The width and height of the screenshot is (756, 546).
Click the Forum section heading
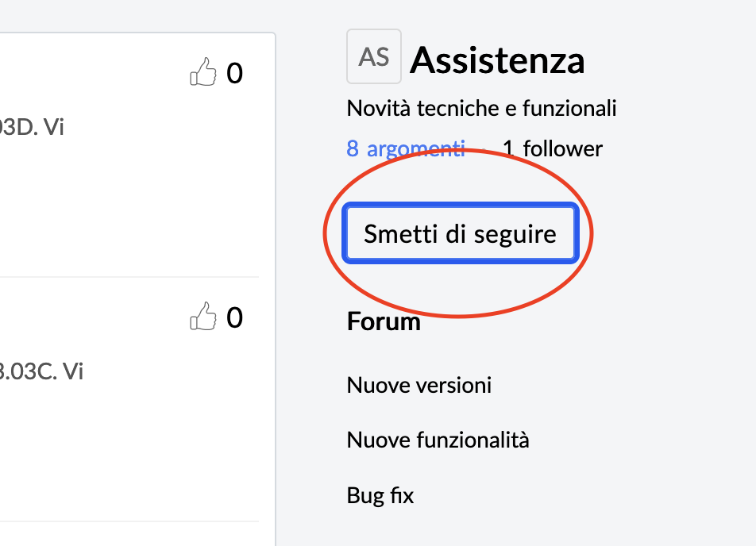(x=384, y=321)
